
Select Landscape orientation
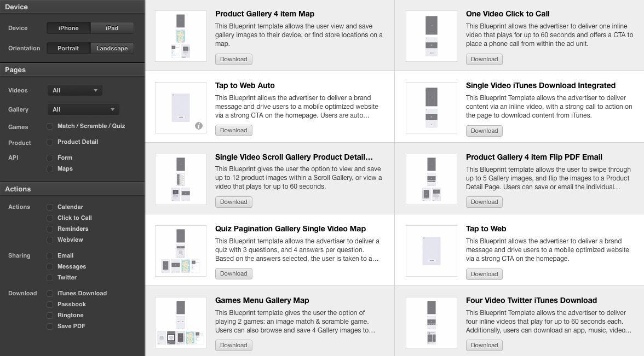click(x=112, y=48)
